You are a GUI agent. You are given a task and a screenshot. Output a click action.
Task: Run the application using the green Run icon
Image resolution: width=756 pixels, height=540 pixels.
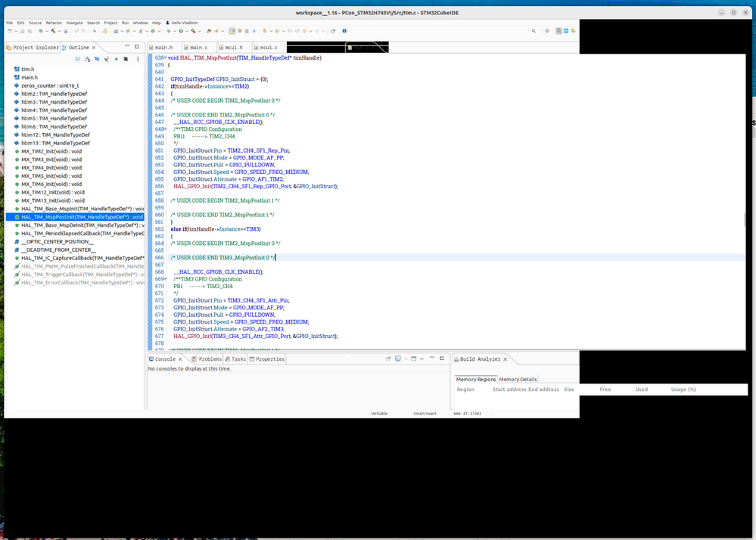click(181, 32)
